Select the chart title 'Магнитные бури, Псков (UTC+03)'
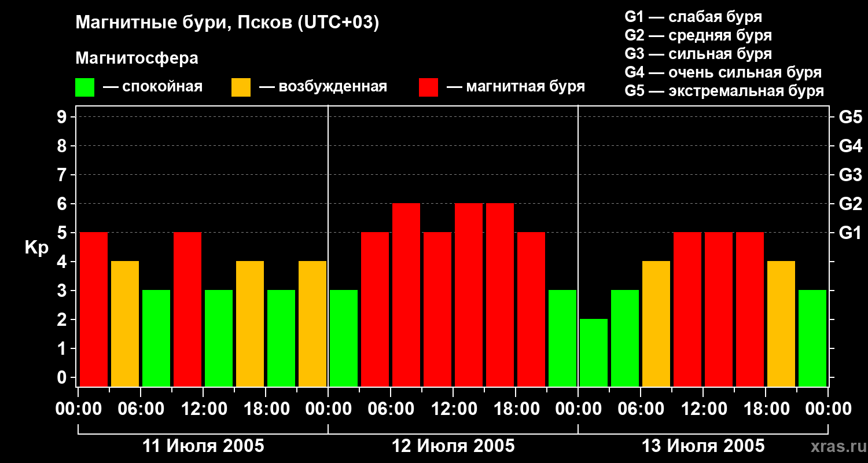The height and width of the screenshot is (463, 868). (227, 23)
